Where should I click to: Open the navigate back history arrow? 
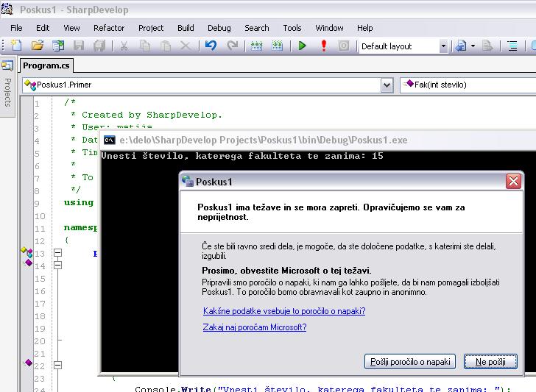pos(473,46)
